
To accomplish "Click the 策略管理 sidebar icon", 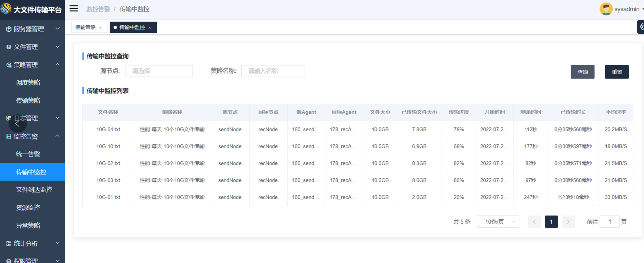I will click(x=9, y=65).
